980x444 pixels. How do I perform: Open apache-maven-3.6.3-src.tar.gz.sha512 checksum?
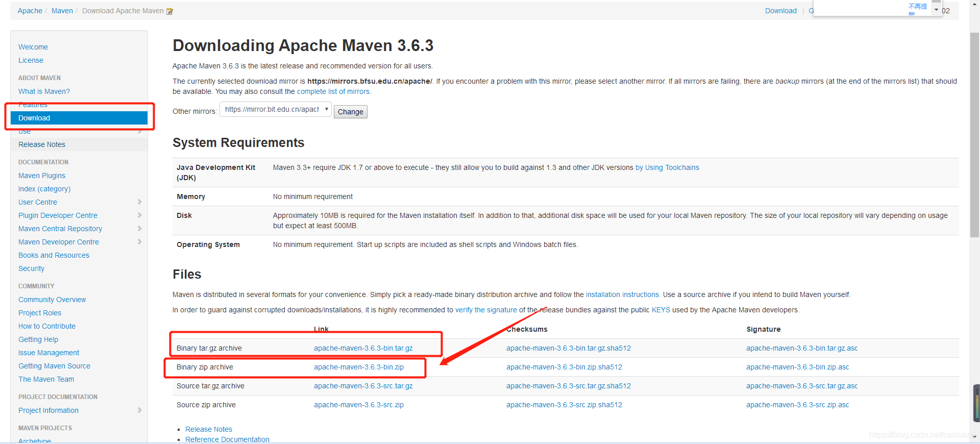point(569,386)
